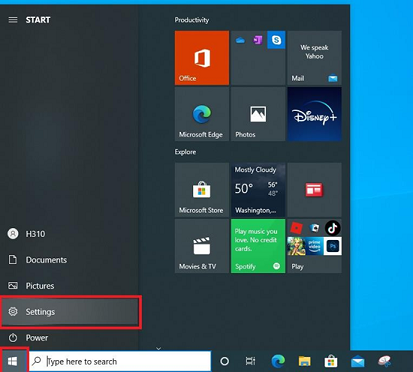Screen dimensions: 413x372
Task: Open the H310 user account menu
Action: (x=69, y=234)
